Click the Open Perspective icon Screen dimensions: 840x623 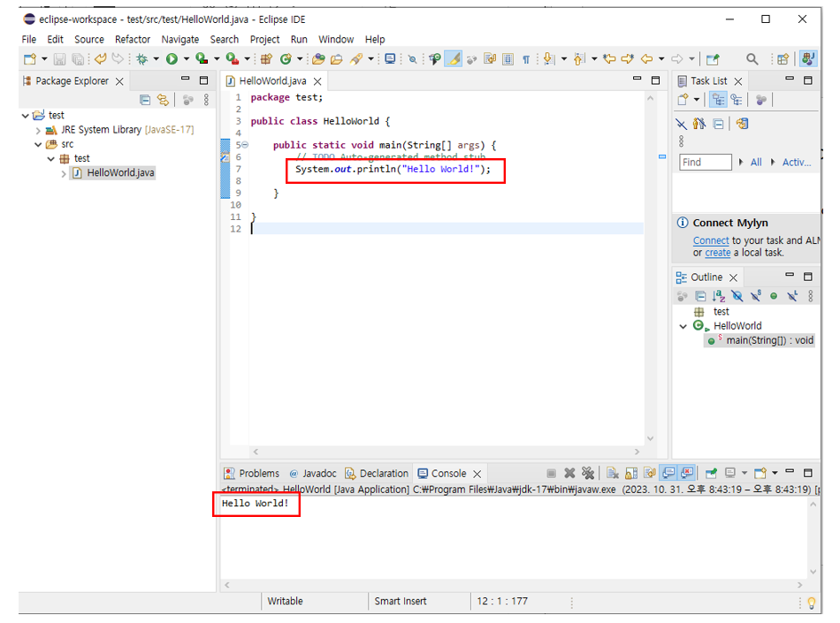pos(783,59)
